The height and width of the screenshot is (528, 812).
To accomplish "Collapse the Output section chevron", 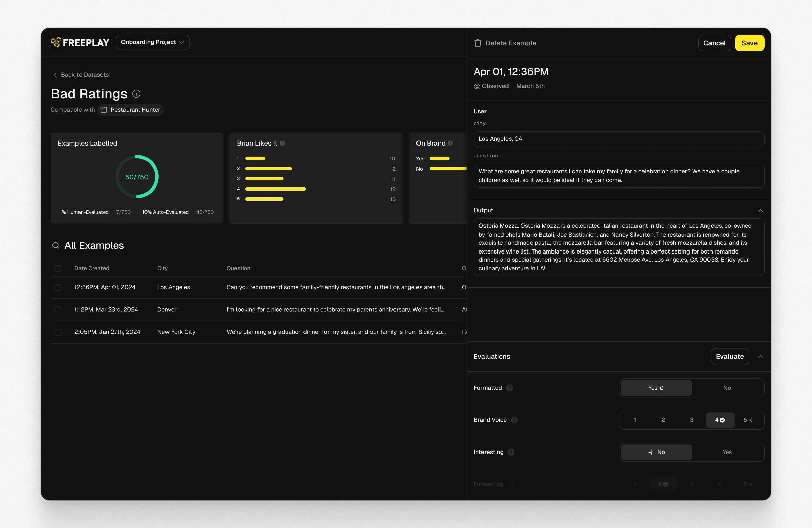I will pyautogui.click(x=760, y=210).
